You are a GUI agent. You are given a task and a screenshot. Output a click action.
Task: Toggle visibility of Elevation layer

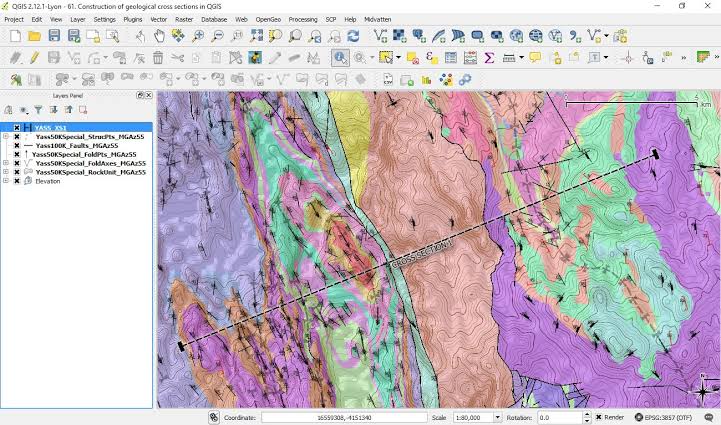click(17, 181)
